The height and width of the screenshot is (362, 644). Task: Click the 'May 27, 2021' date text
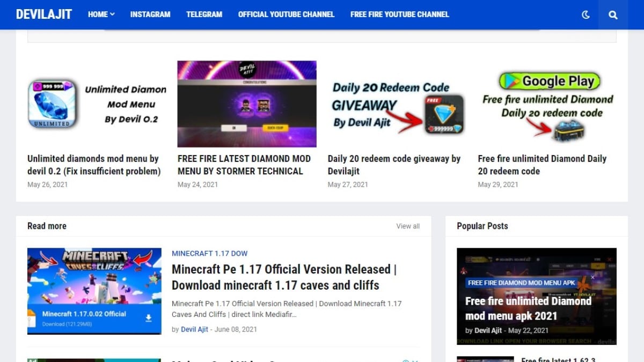348,184
